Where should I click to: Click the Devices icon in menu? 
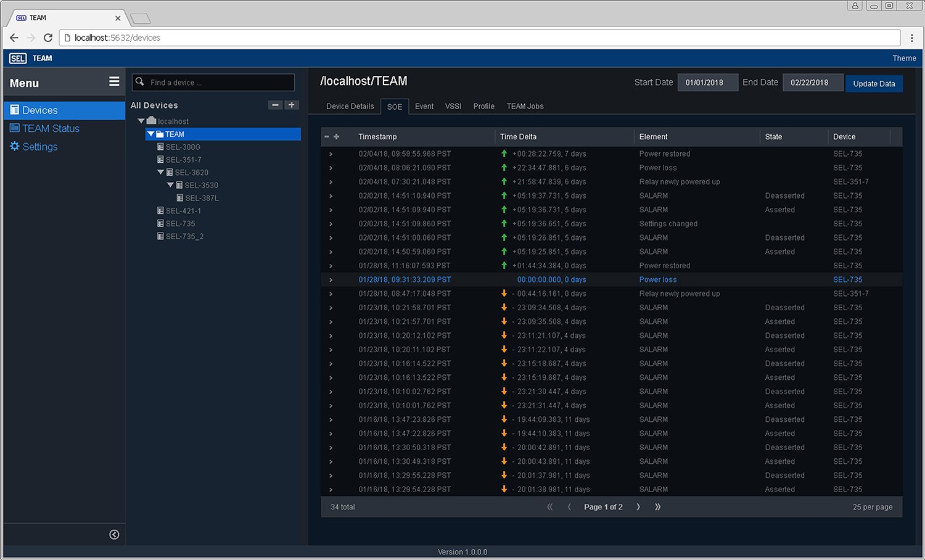tap(15, 110)
